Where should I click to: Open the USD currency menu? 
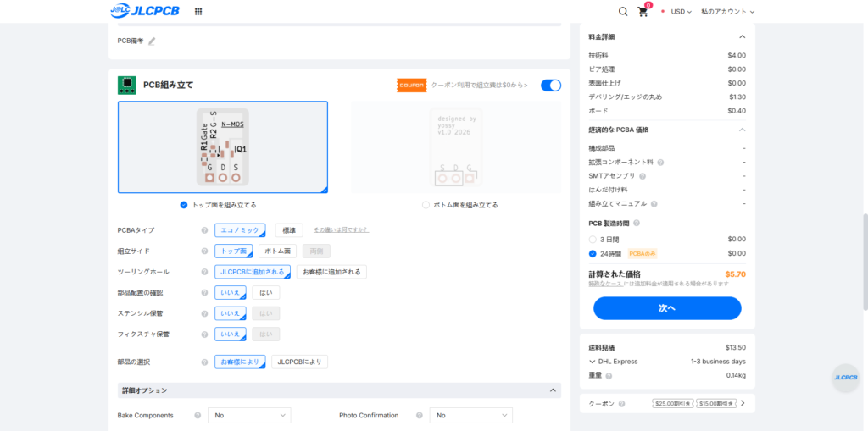coord(681,12)
